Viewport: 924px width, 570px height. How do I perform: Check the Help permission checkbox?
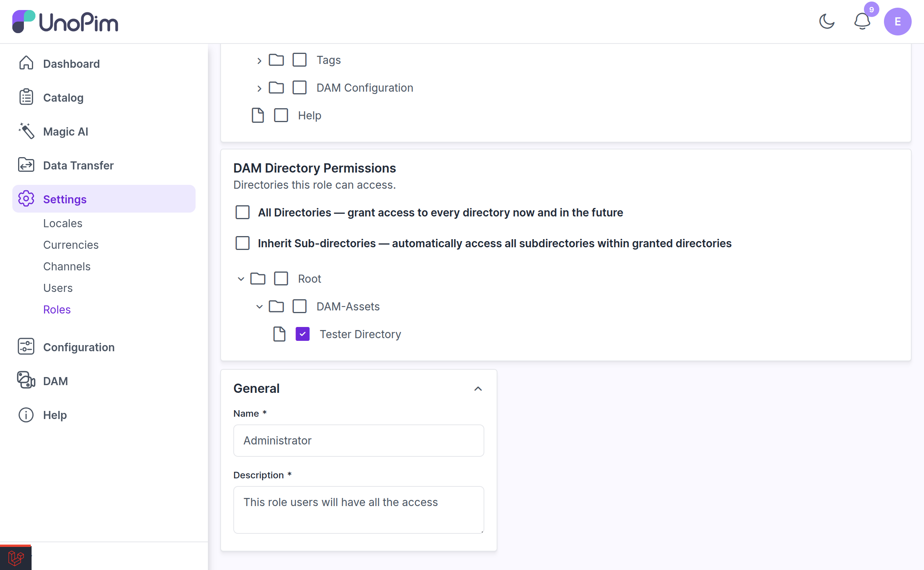281,116
